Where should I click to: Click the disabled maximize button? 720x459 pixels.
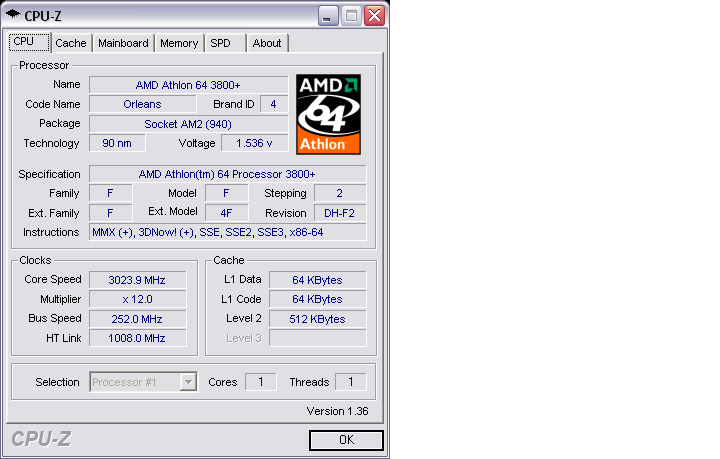coord(351,16)
